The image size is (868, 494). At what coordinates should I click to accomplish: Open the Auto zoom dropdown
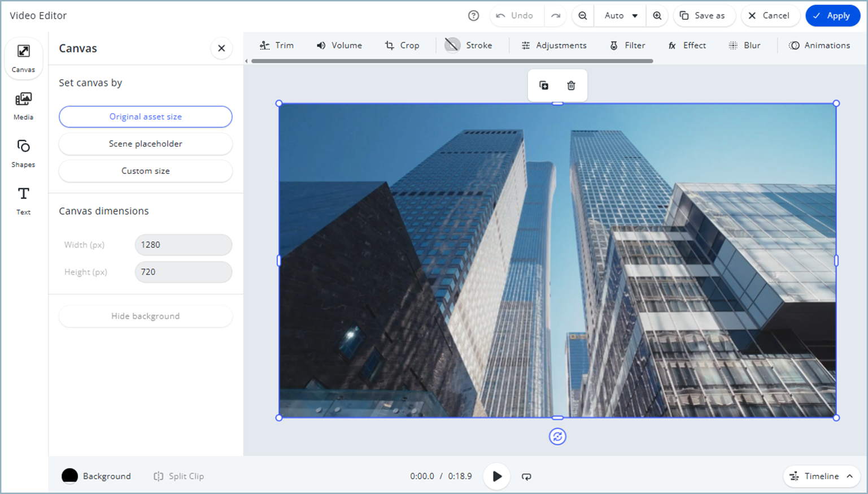(620, 16)
